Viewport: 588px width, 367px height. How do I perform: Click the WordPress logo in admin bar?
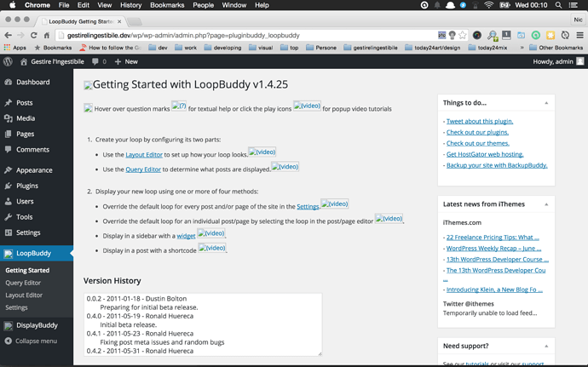click(x=8, y=61)
